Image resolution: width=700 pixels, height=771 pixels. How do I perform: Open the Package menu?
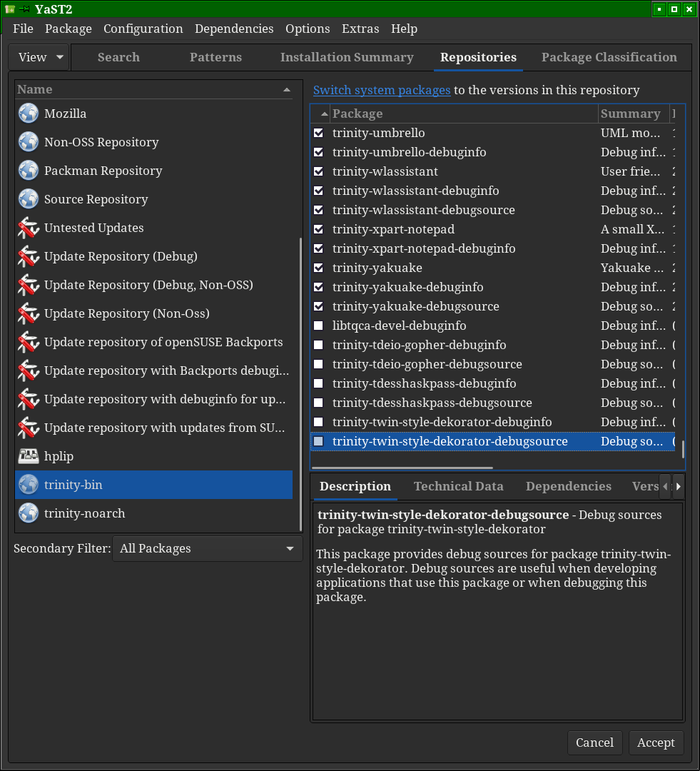(x=69, y=29)
